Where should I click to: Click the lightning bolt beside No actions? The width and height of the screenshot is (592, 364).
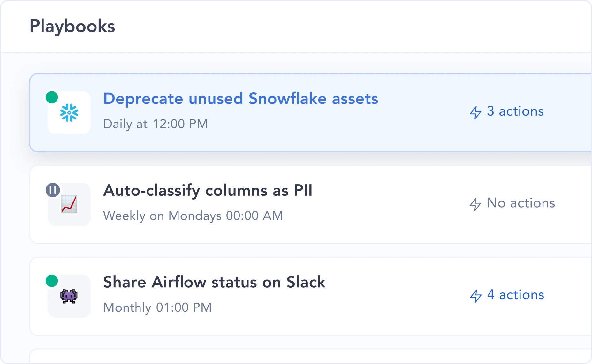coord(475,204)
